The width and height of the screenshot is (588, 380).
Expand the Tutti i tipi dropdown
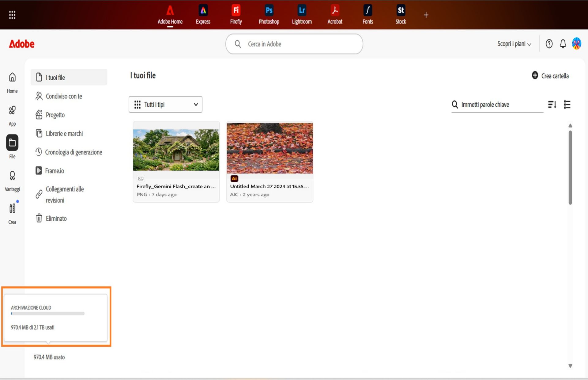pyautogui.click(x=165, y=104)
